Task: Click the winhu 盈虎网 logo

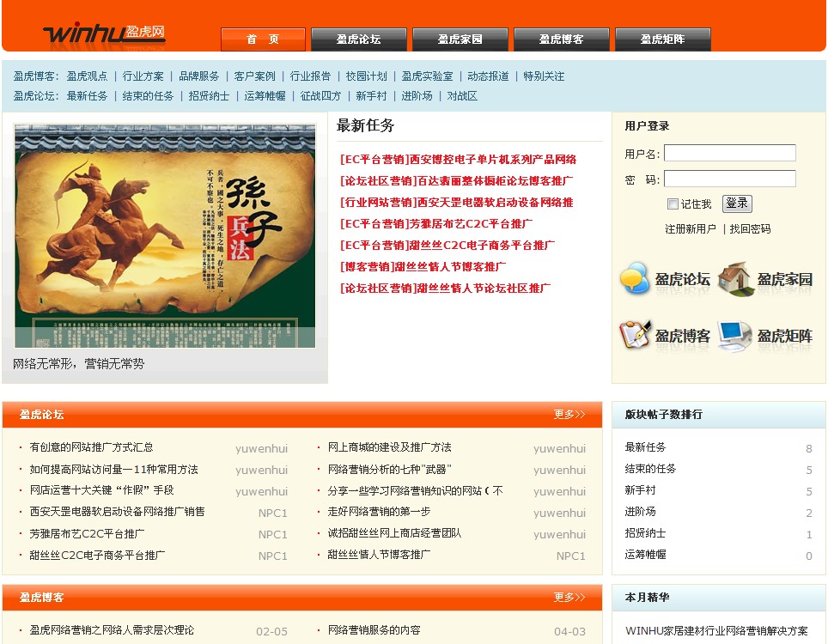Action: pos(104,33)
